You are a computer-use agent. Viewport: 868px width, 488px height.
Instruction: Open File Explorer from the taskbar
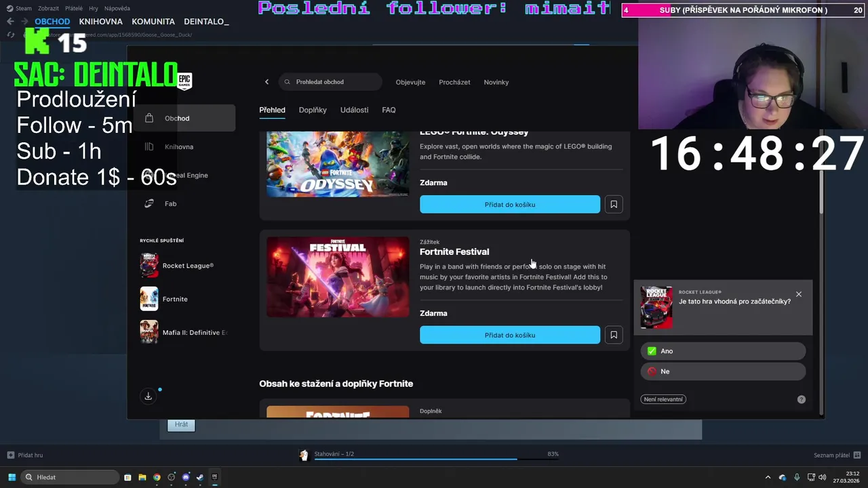[142, 477]
